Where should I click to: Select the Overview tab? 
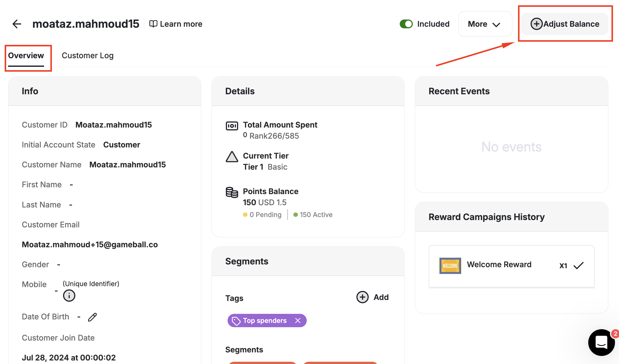pos(26,55)
